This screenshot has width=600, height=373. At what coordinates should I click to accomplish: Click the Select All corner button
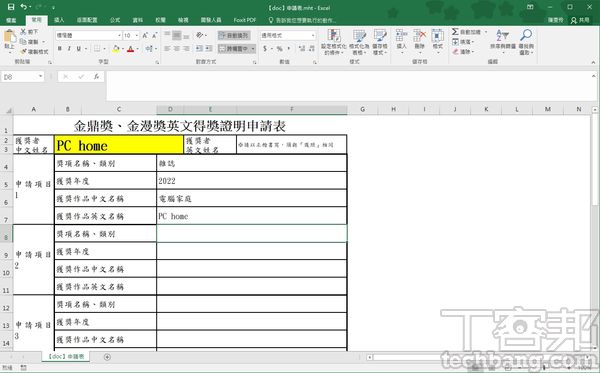(7, 110)
